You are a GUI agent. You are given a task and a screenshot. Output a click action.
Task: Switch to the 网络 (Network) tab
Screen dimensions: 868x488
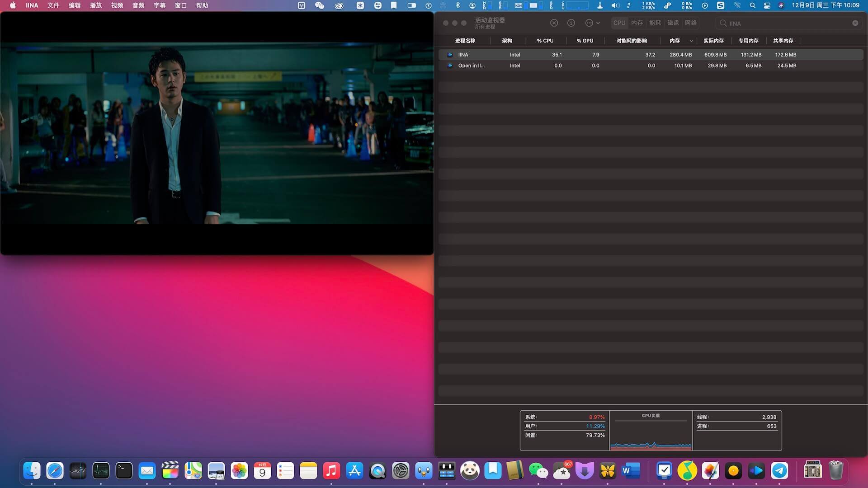pyautogui.click(x=691, y=23)
